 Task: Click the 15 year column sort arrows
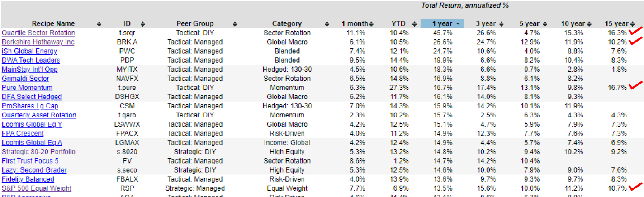click(633, 24)
